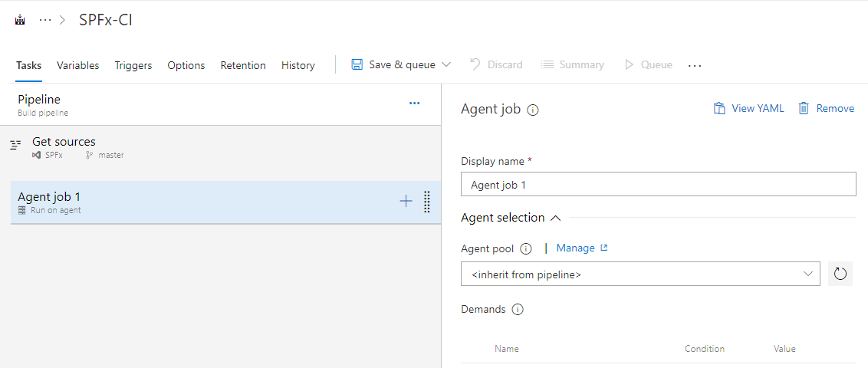The height and width of the screenshot is (368, 868).
Task: Open the Triggers tab
Action: tap(133, 65)
